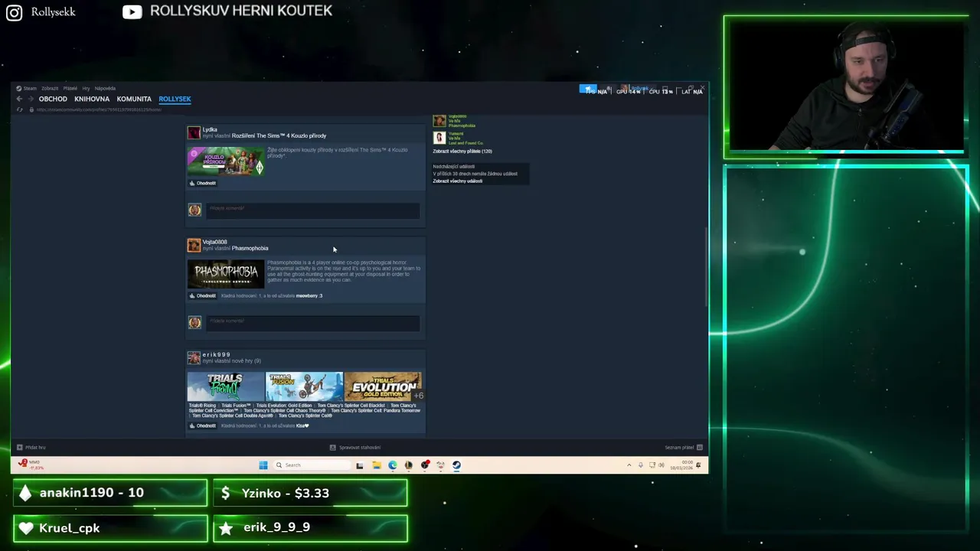Open the erik999 username link

[x=216, y=354]
